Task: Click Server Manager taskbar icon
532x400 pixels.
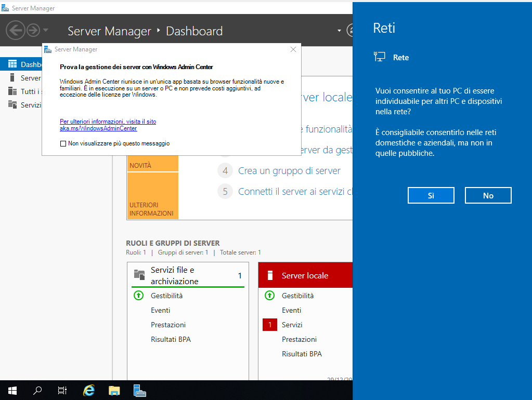Action: point(139,391)
